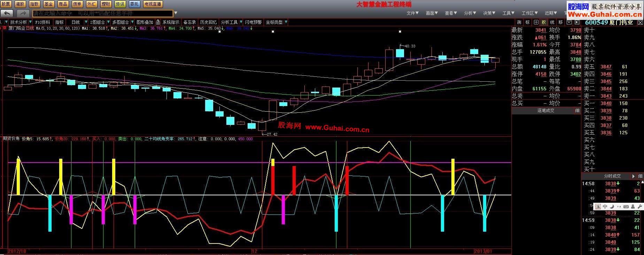The height and width of the screenshot is (255, 644).
Task: Open 细 detail beside 逐笔成交
Action: [x=577, y=111]
